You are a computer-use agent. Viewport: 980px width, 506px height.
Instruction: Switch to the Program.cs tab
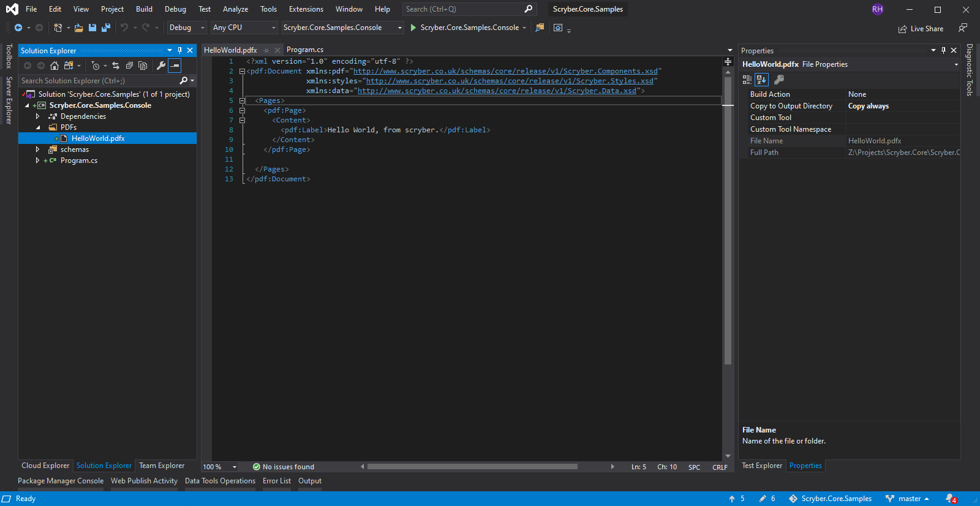click(305, 50)
